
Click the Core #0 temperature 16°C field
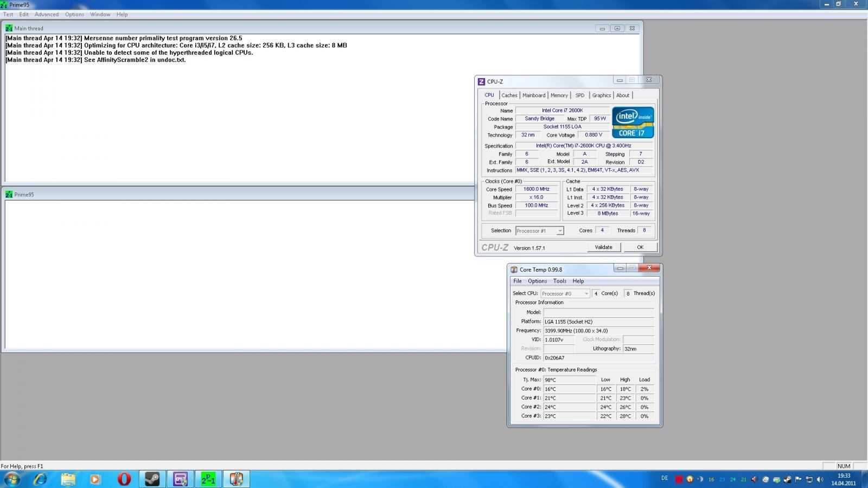[x=570, y=389]
